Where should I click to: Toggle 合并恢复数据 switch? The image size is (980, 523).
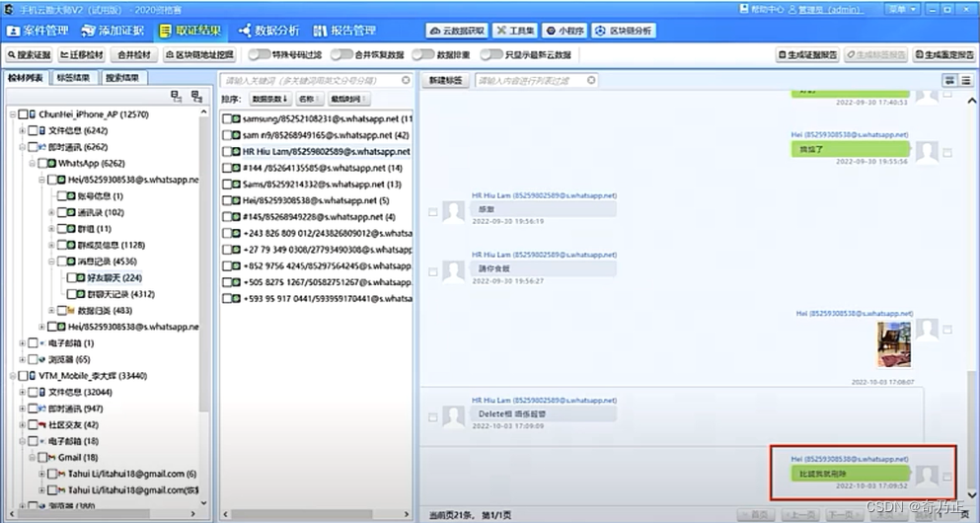(341, 55)
